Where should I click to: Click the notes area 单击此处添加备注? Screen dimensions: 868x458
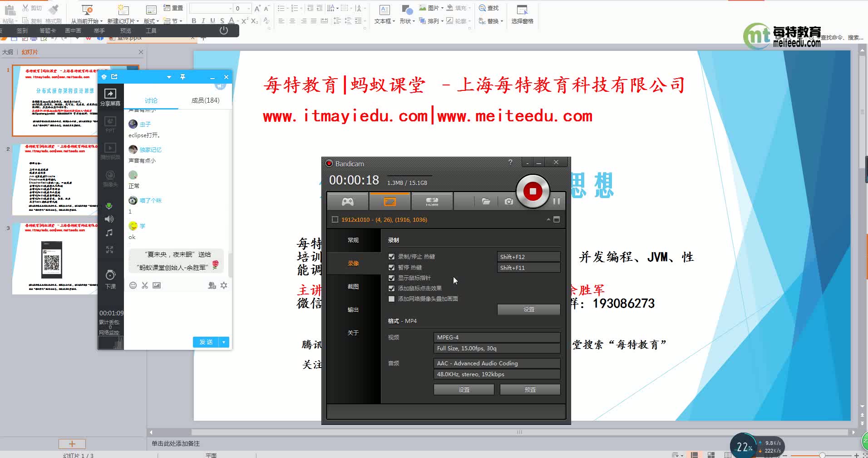tap(176, 443)
